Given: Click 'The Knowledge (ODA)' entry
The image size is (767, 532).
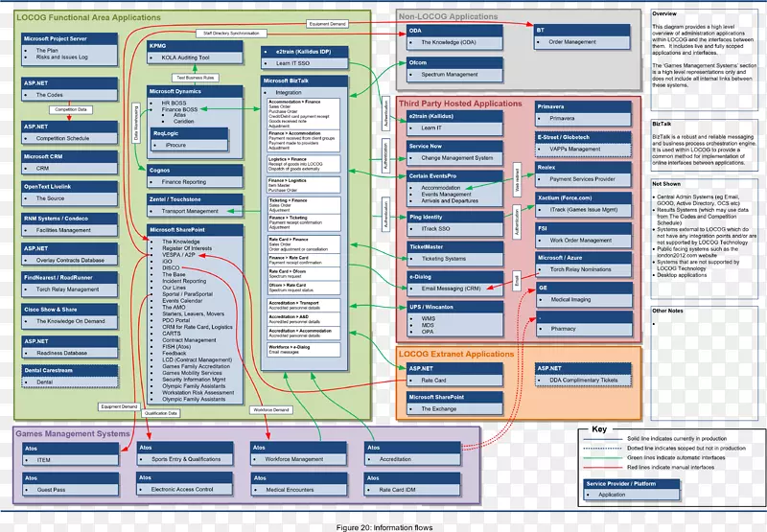Looking at the screenshot, I should pos(449,42).
